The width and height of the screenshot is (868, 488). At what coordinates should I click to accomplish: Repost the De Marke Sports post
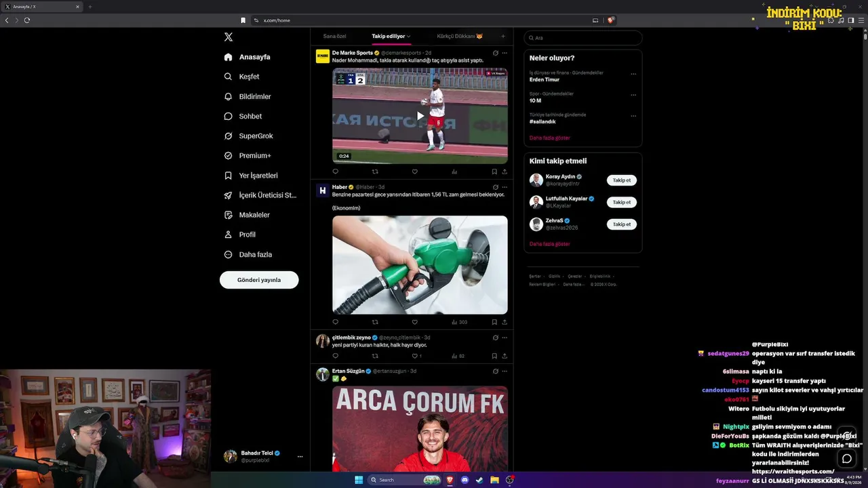(x=375, y=171)
